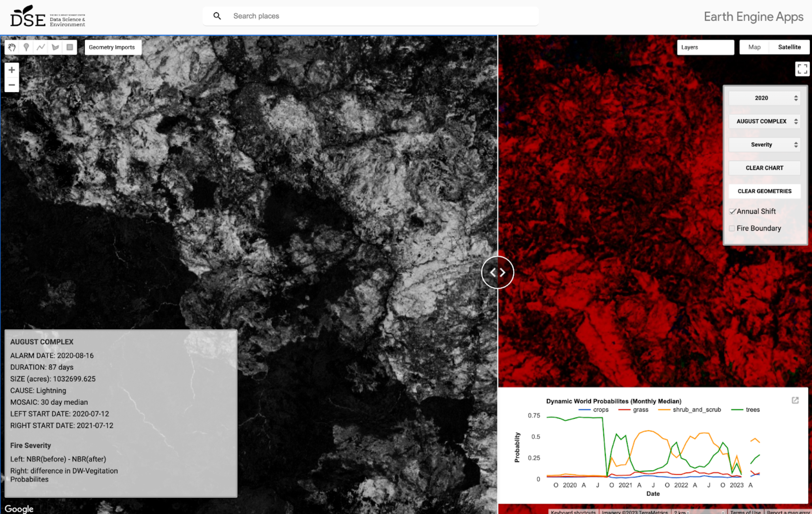Expand Geometry Imports panel

(112, 47)
